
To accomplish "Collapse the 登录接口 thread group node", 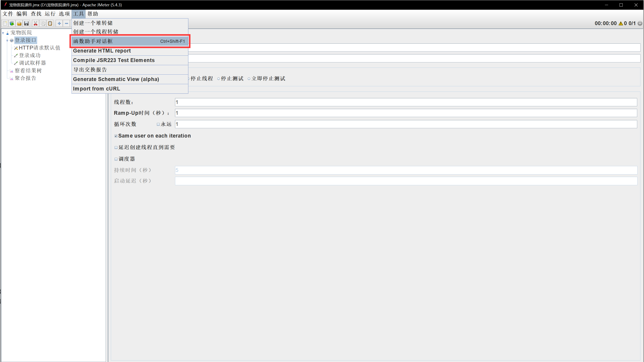I will point(7,41).
